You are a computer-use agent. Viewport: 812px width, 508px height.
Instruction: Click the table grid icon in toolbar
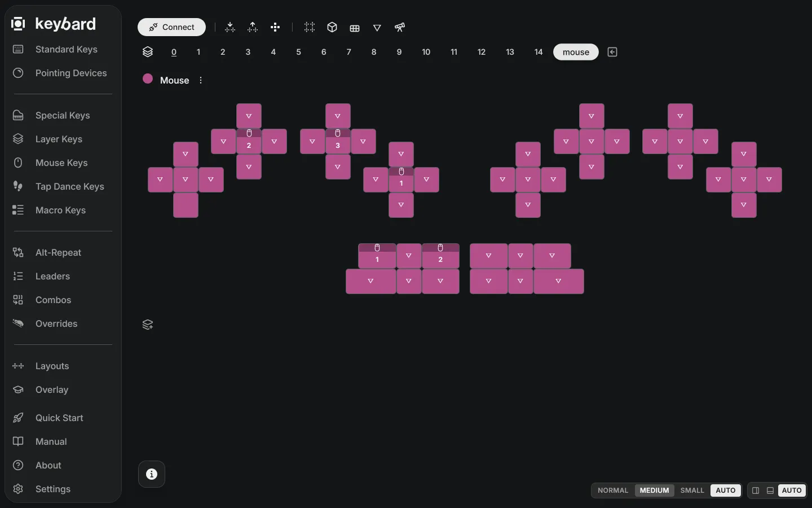[x=355, y=28]
